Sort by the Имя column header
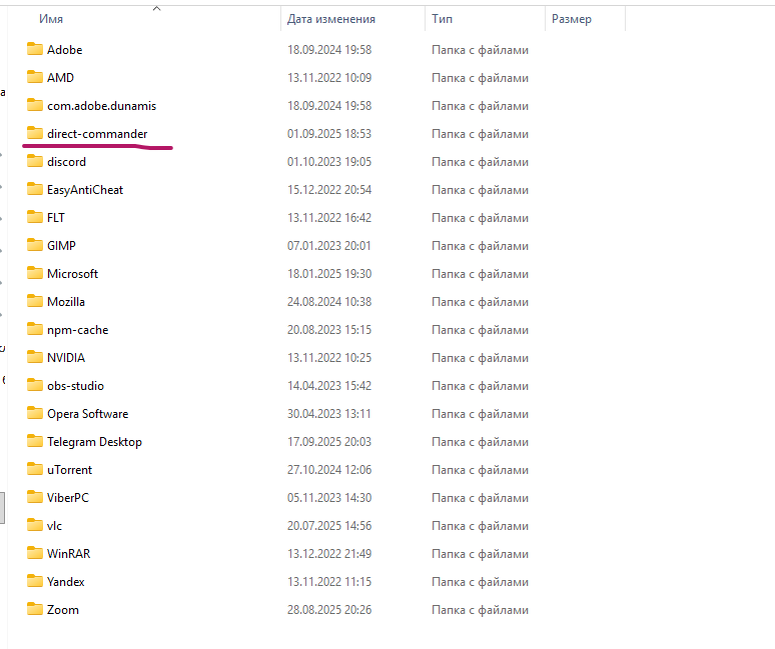775x649 pixels. coord(51,19)
